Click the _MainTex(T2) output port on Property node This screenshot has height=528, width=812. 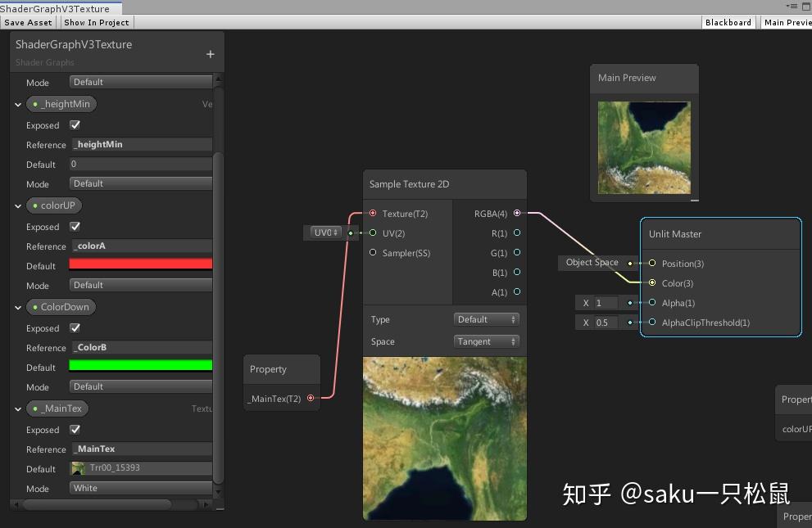(x=311, y=398)
